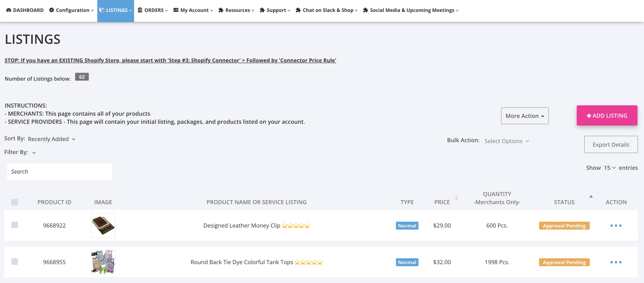Click product ID 9668922
This screenshot has height=283, width=644.
[x=54, y=226]
